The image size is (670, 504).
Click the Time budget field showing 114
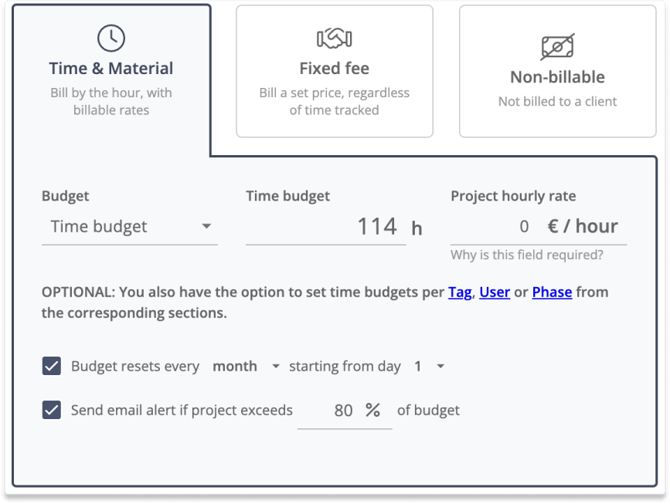coord(326,227)
